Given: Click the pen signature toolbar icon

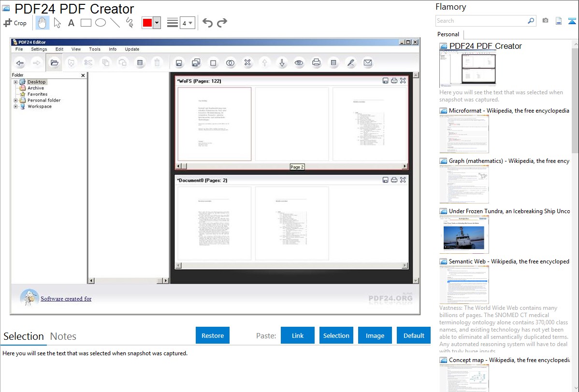Looking at the screenshot, I should click(x=350, y=63).
